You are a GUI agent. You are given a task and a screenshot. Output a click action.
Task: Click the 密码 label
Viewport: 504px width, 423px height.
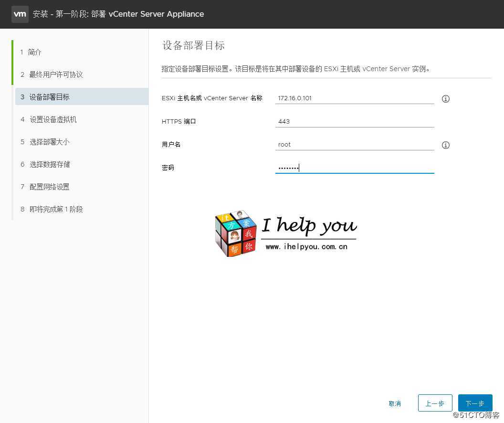click(x=168, y=168)
